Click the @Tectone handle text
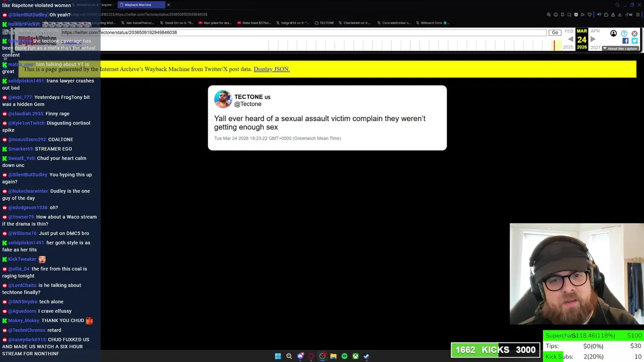Screen dimensions: 644x362 (x=248, y=104)
